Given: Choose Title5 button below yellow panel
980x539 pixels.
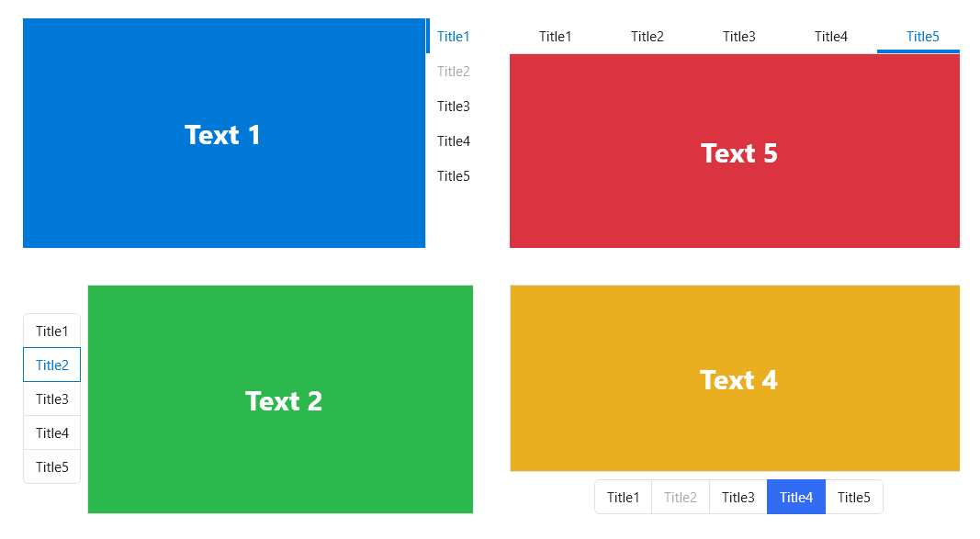Looking at the screenshot, I should 854,497.
